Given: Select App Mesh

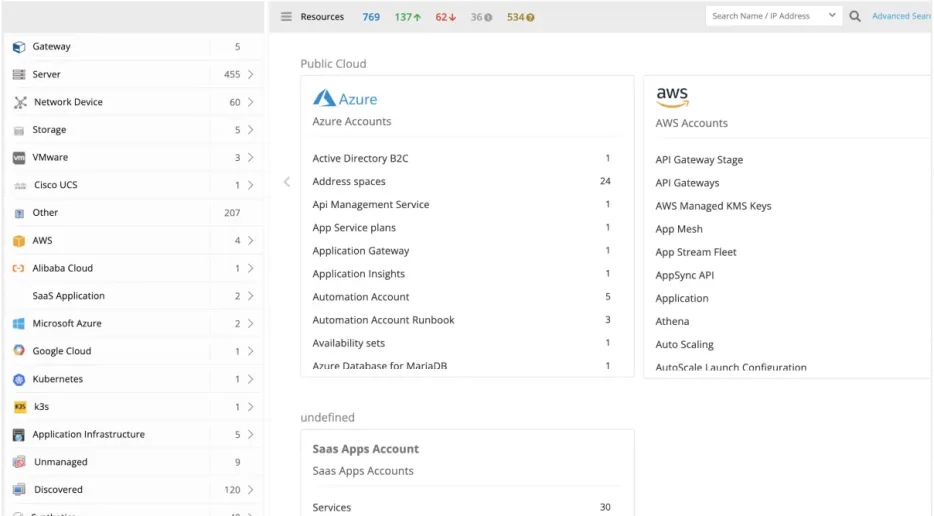Looking at the screenshot, I should (679, 229).
